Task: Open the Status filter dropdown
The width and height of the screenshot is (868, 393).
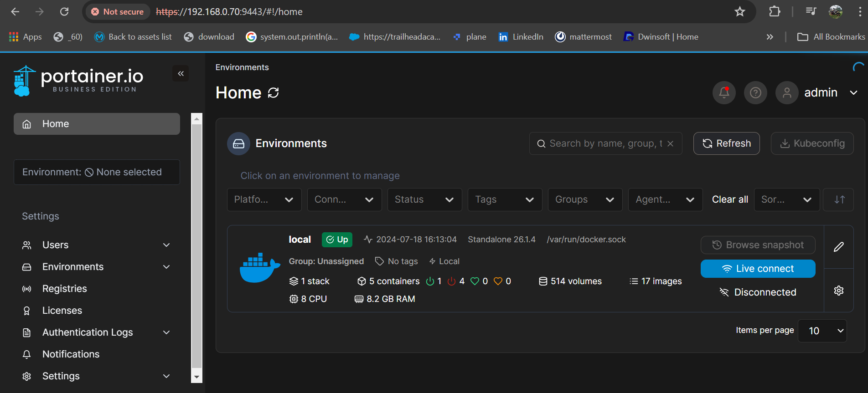Action: point(424,199)
